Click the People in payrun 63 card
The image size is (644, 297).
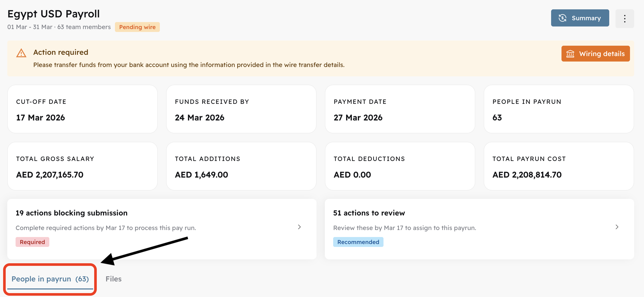(559, 109)
